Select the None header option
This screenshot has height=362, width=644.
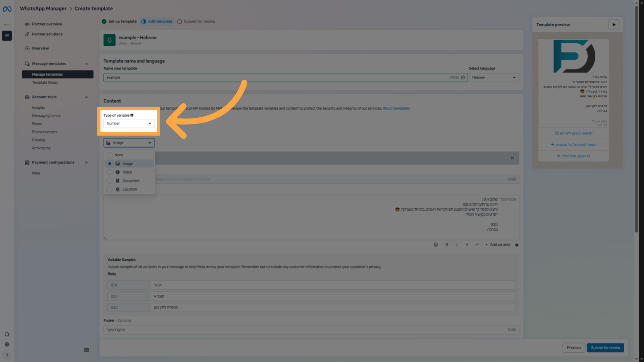[x=129, y=155]
